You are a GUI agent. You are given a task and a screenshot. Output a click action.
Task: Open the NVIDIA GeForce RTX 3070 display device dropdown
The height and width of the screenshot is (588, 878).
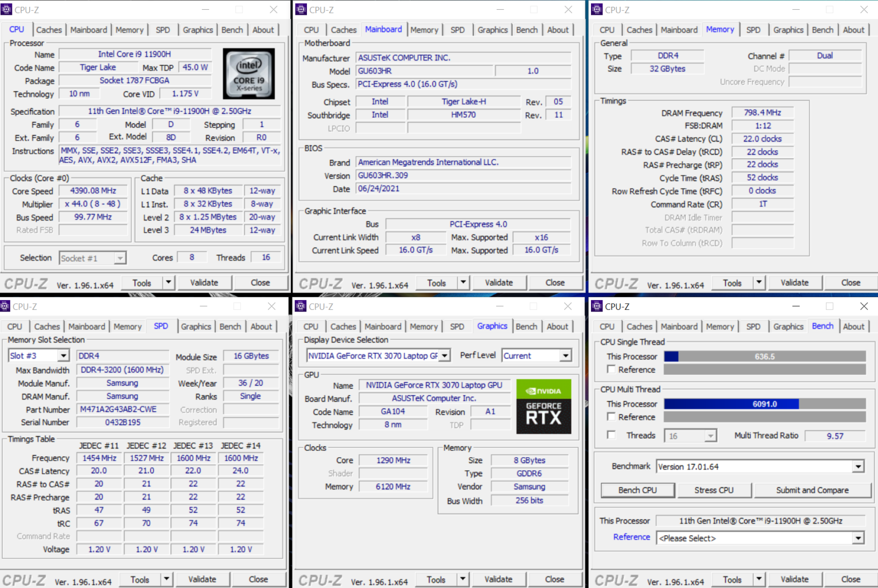(444, 356)
